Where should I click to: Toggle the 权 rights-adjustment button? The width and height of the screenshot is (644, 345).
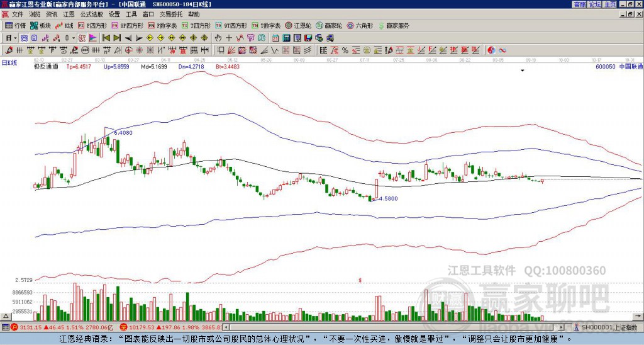tap(82, 38)
